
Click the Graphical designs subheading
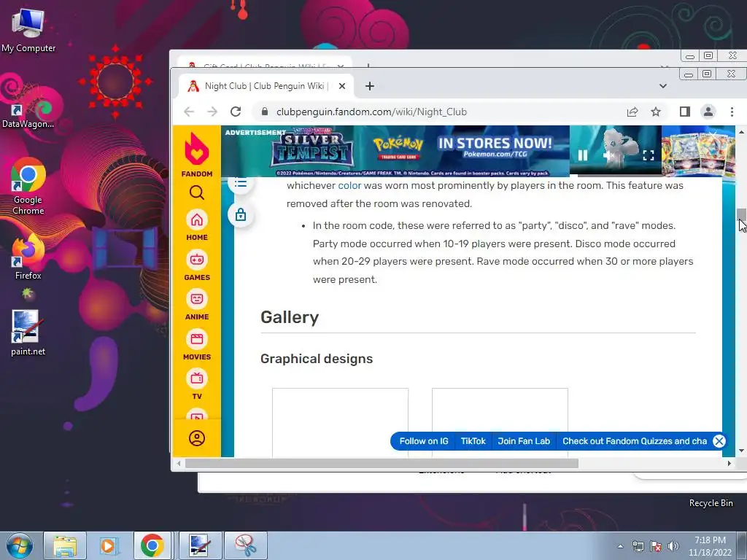tap(317, 359)
